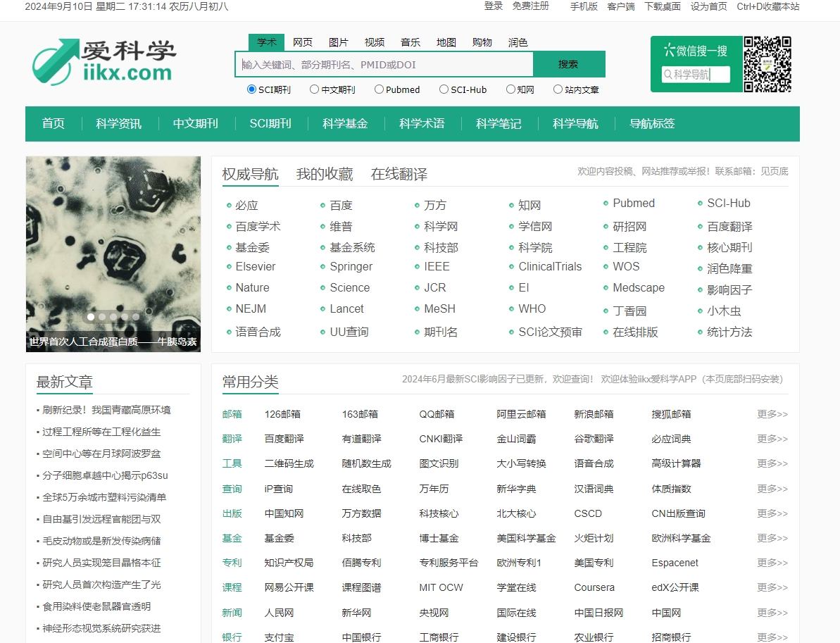Select the SCI-Hub radio option
840x643 pixels.
tap(444, 89)
